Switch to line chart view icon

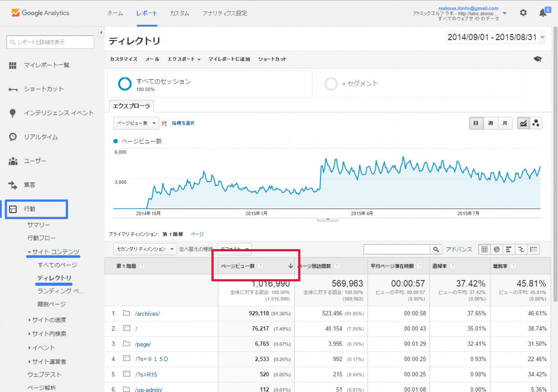[523, 123]
